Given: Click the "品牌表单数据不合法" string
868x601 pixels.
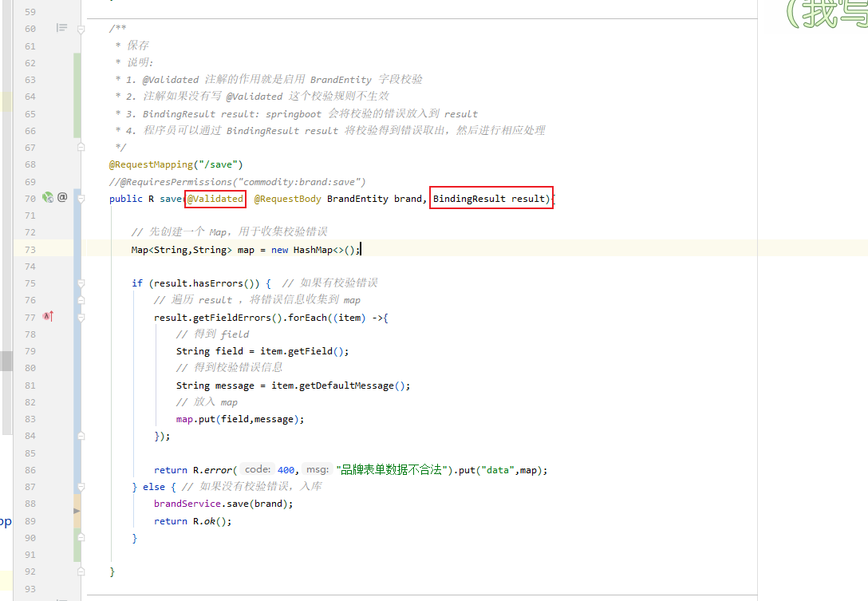Looking at the screenshot, I should coord(392,470).
